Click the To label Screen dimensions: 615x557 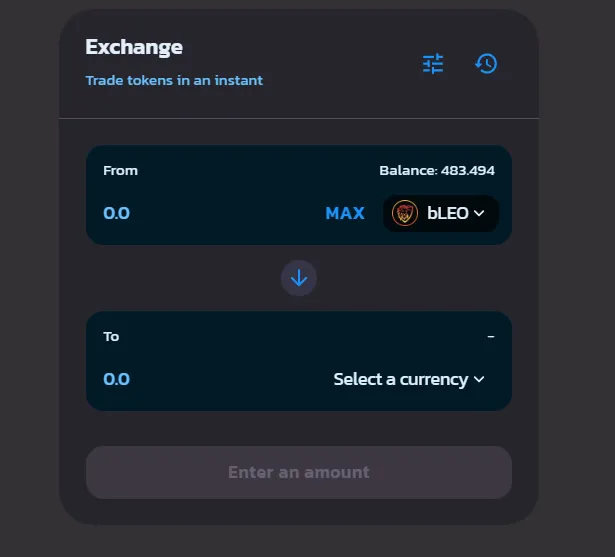click(x=111, y=337)
